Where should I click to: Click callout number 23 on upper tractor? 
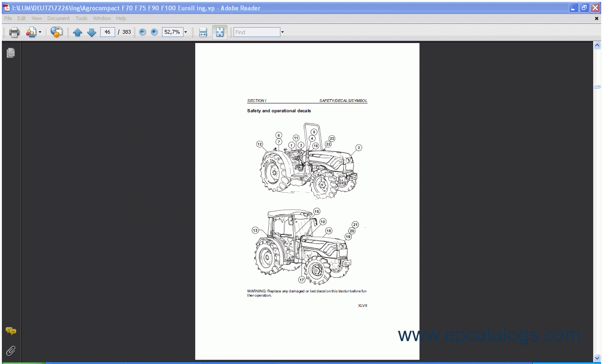332,138
